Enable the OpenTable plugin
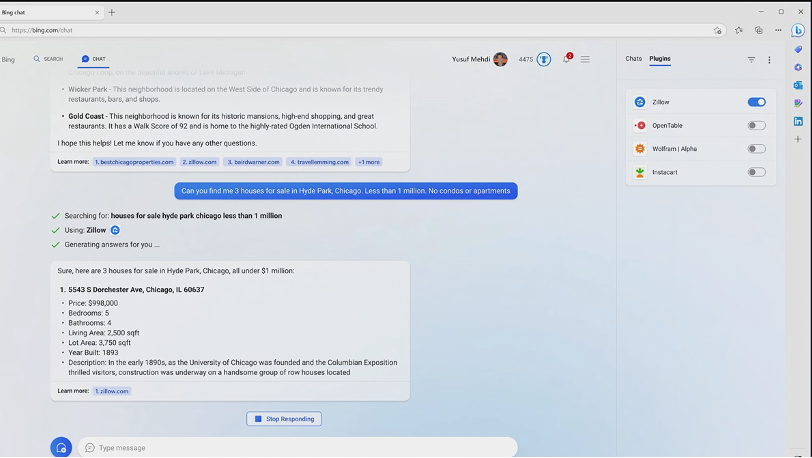The width and height of the screenshot is (812, 458). (x=756, y=125)
